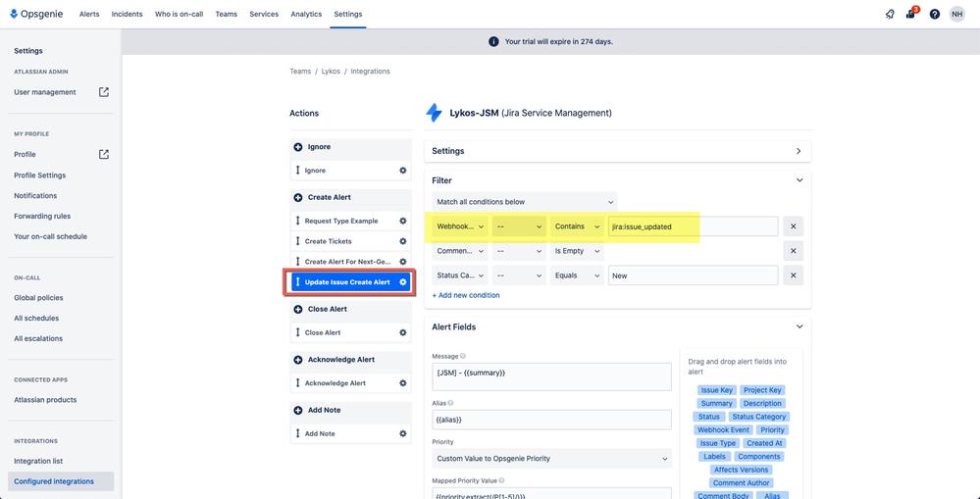Click the plus icon beside Add Note
The image size is (980, 499).
(298, 411)
